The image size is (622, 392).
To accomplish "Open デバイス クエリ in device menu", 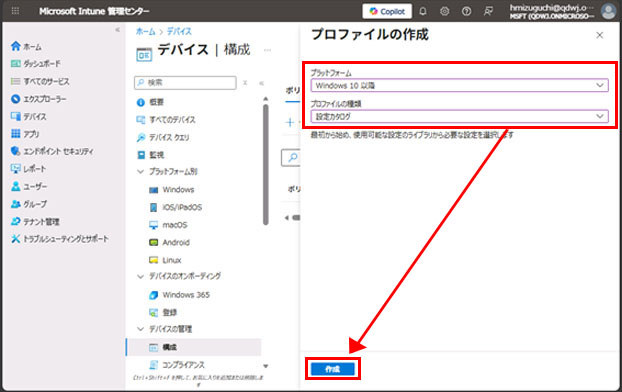I will click(x=163, y=137).
